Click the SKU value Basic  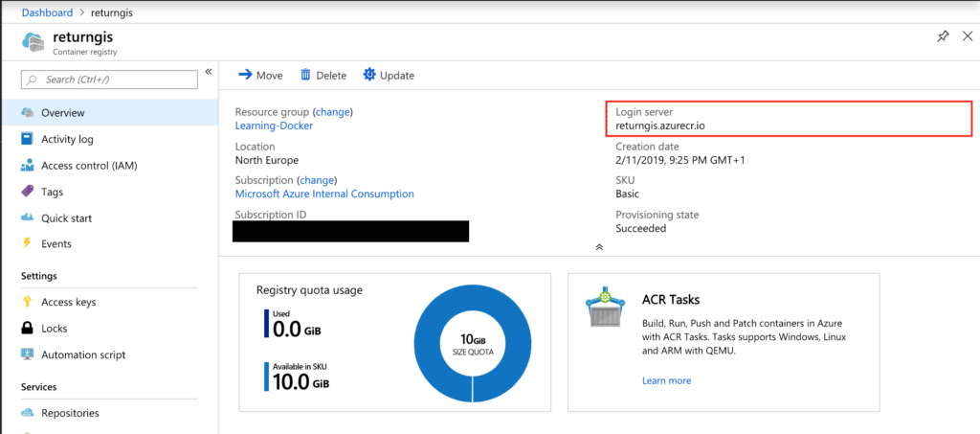coord(628,194)
